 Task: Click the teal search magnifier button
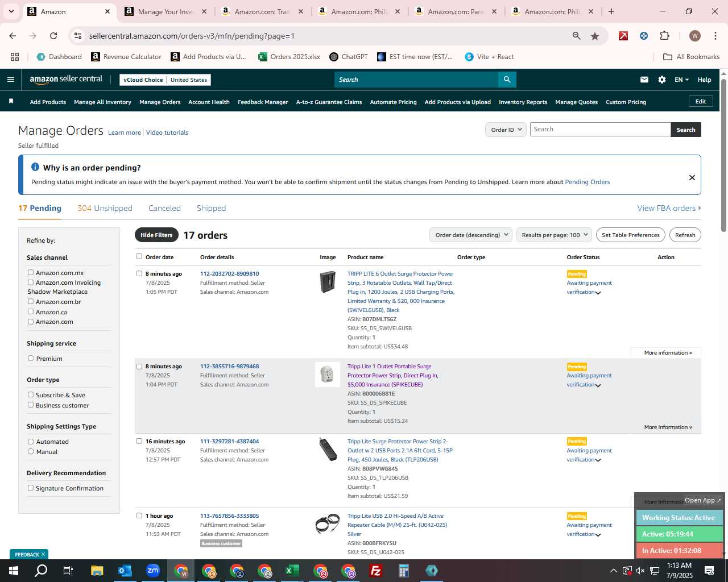coord(507,80)
